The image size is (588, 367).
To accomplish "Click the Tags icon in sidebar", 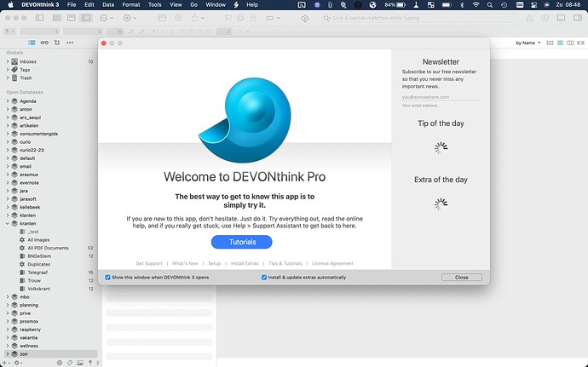I will click(14, 70).
